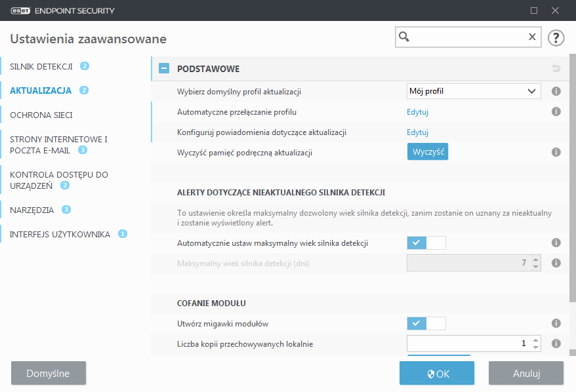Viewport: 576px width, 392px height.
Task: Open Kontrola dostępu do urządzeń category
Action: tap(59, 180)
